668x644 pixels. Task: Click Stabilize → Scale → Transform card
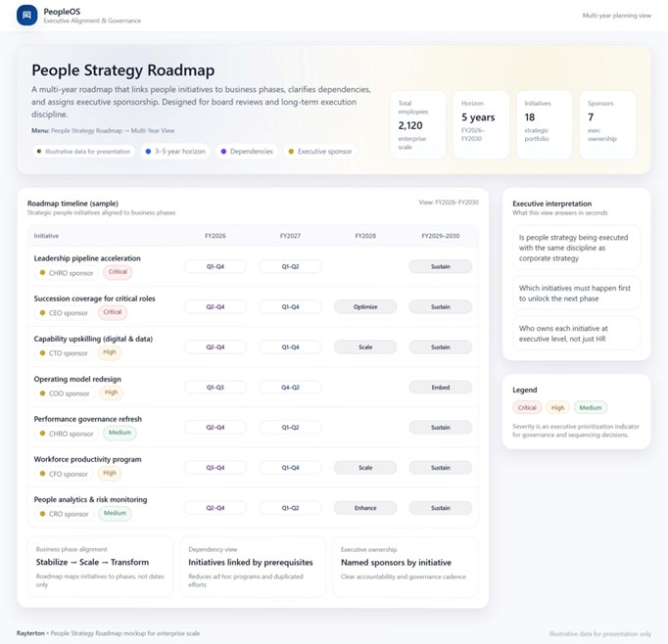tap(100, 567)
